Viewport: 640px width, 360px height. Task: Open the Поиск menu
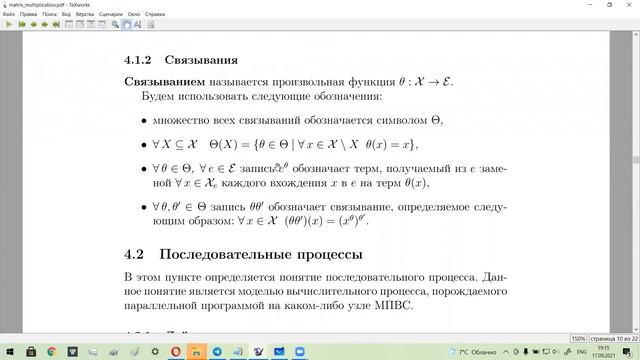click(x=49, y=14)
